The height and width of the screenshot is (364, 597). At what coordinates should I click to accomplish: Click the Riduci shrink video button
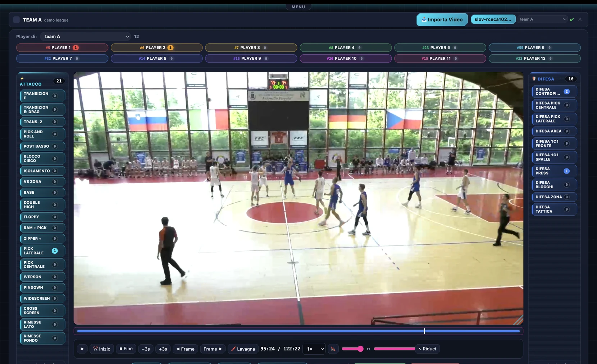pyautogui.click(x=427, y=349)
